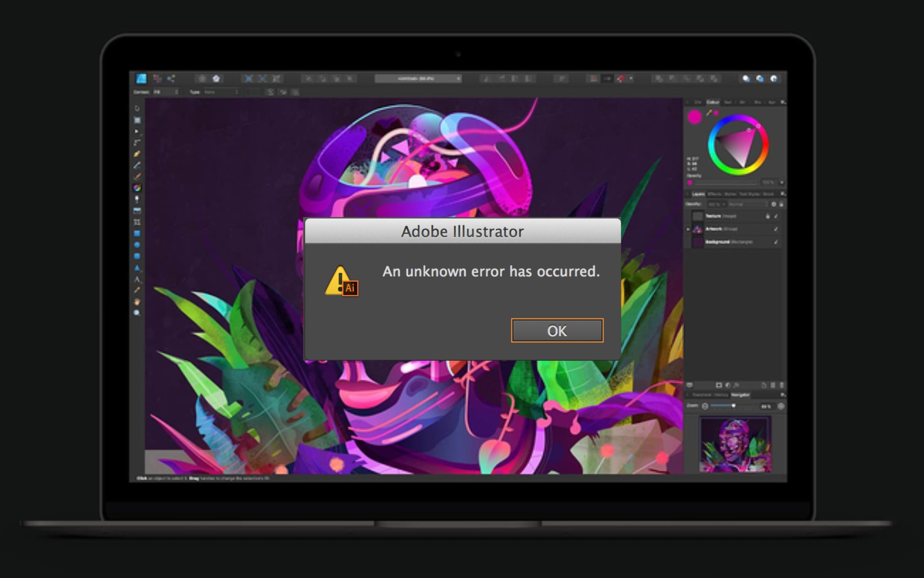Screen dimensions: 924x578
Task: Open the Type dropdown in the context toolbar
Action: pos(221,92)
